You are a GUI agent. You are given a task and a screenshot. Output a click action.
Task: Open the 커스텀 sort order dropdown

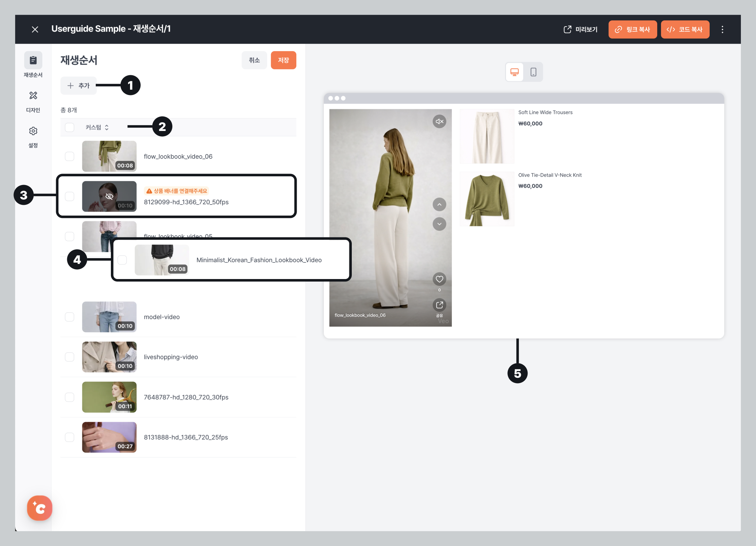(x=97, y=127)
